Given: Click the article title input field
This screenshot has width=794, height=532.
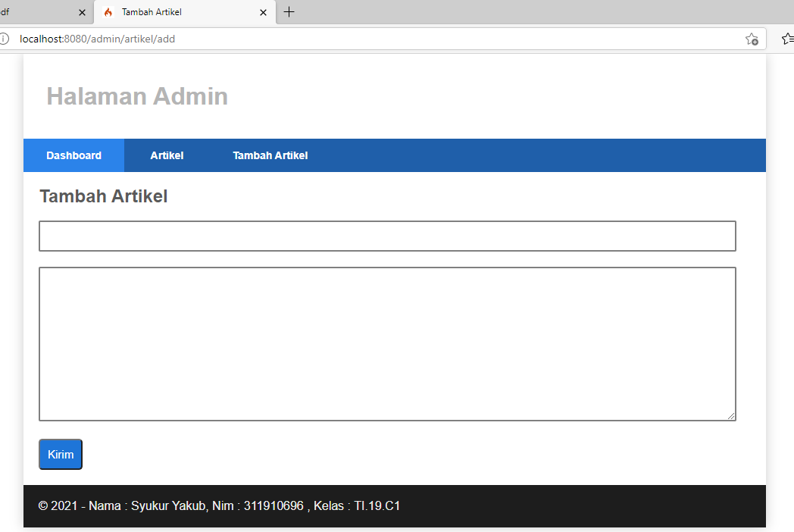Looking at the screenshot, I should pos(387,236).
